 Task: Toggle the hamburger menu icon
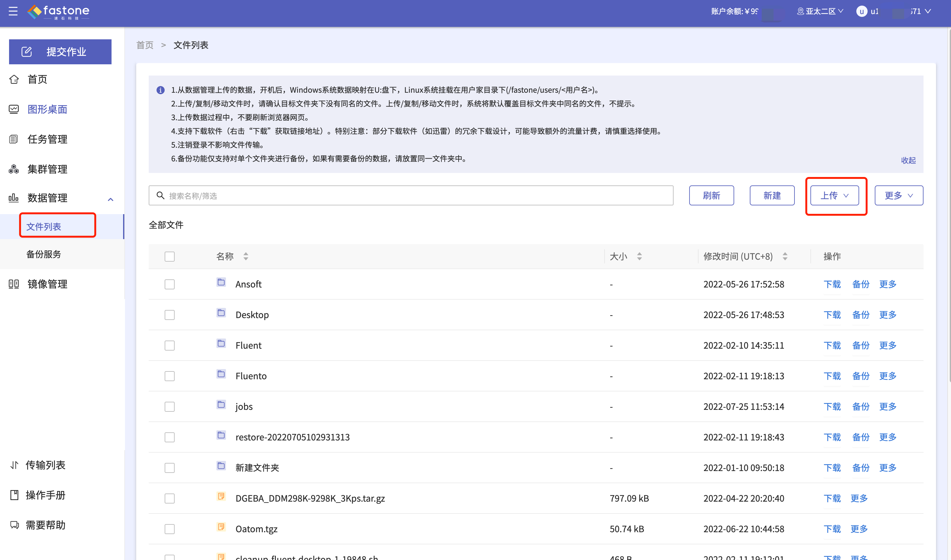pyautogui.click(x=13, y=11)
